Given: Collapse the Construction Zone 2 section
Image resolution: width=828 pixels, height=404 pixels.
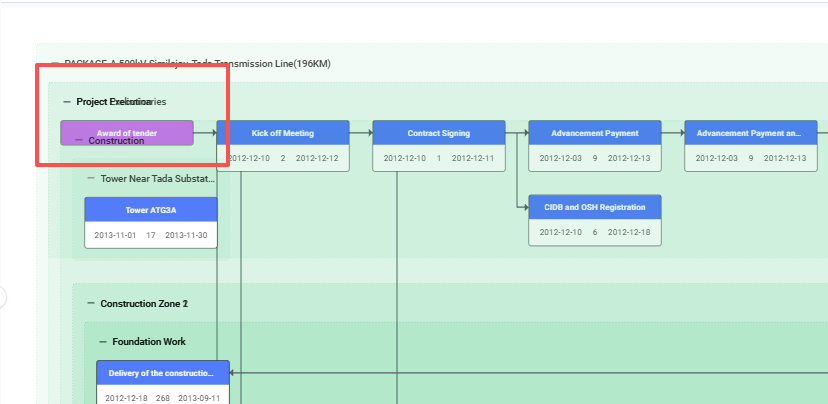Looking at the screenshot, I should 91,303.
